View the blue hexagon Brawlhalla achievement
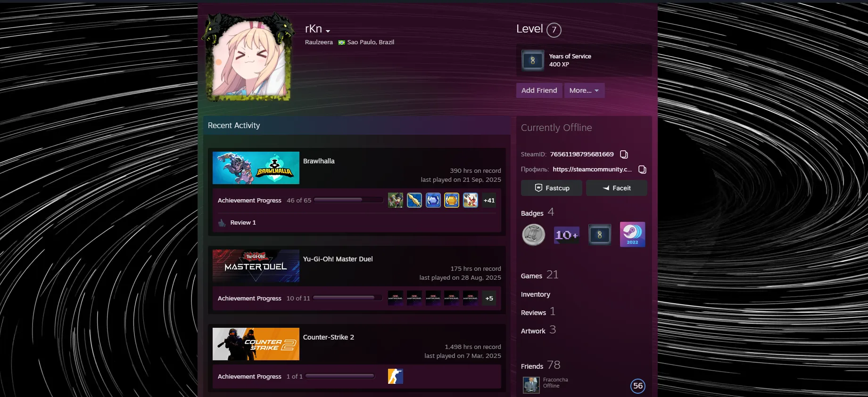The height and width of the screenshot is (397, 868). [433, 200]
